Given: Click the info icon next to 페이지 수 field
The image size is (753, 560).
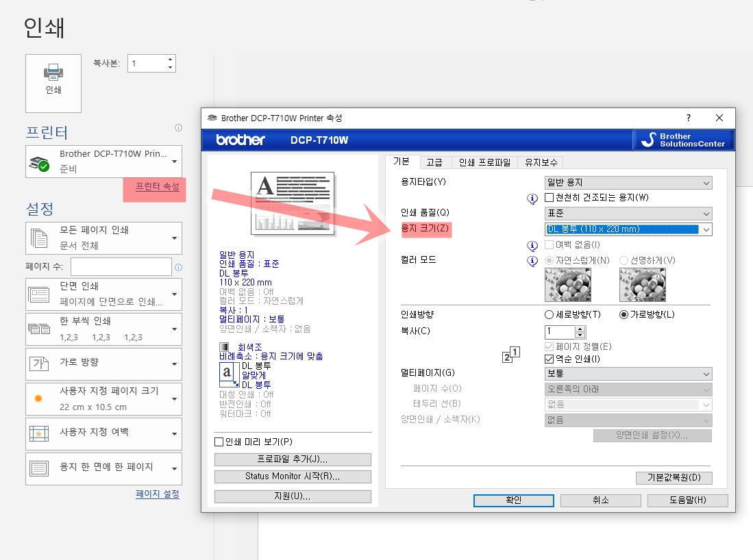Looking at the screenshot, I should click(178, 267).
